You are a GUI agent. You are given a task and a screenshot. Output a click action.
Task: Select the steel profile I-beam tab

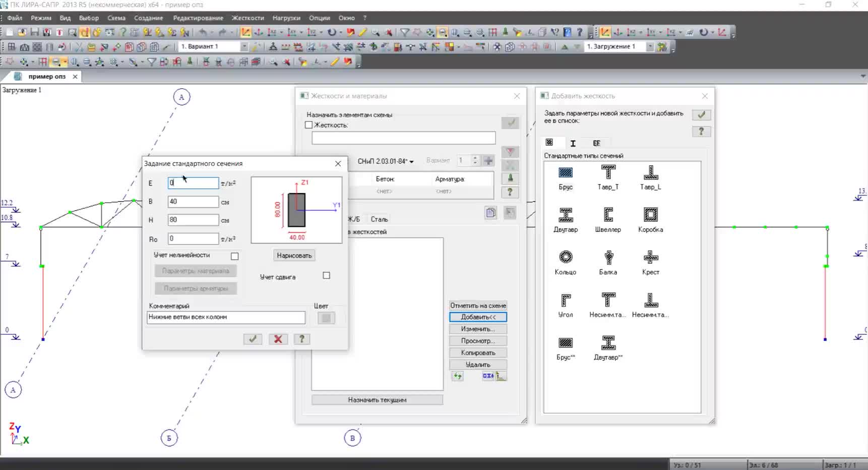pyautogui.click(x=573, y=143)
